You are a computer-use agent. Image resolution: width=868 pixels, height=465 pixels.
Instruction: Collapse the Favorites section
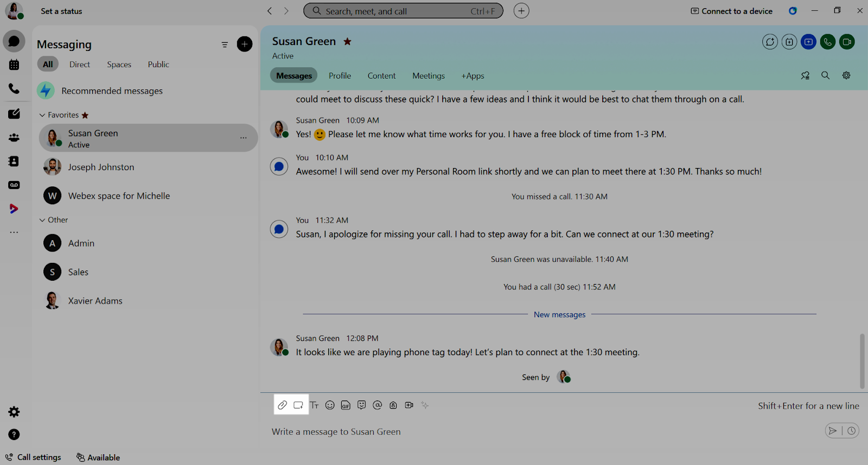tap(42, 115)
